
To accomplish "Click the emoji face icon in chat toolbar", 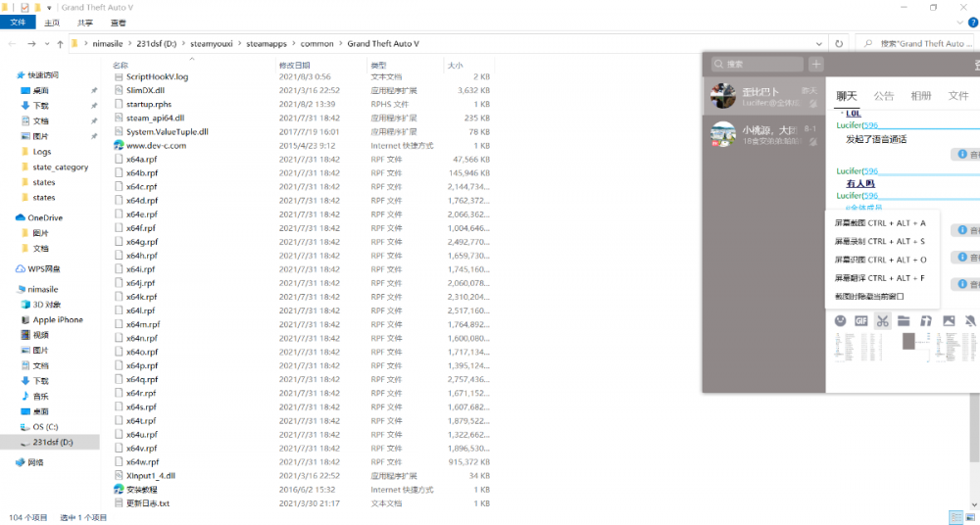I will click(x=840, y=320).
